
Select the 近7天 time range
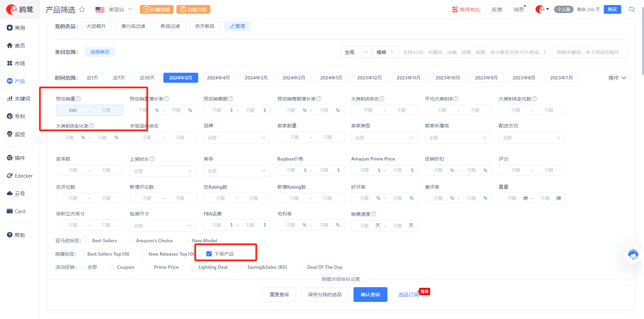click(x=119, y=78)
